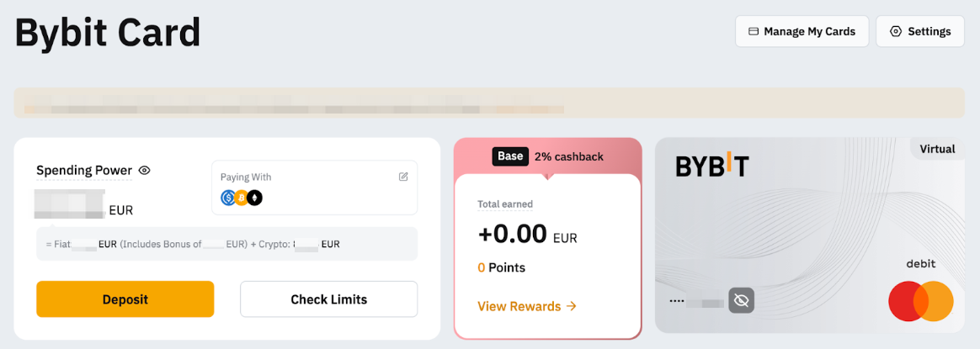Follow the View Rewards link
Image resolution: width=980 pixels, height=349 pixels.
pos(526,306)
